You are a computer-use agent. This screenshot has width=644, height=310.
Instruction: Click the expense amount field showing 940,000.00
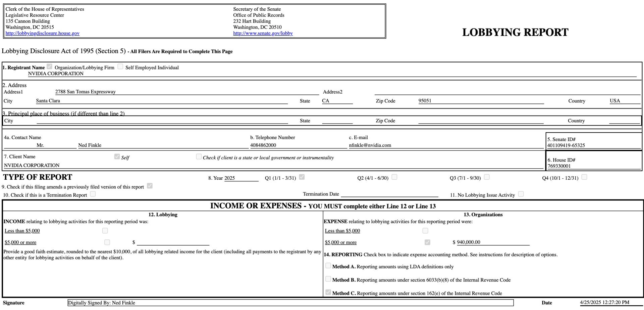[x=493, y=242]
